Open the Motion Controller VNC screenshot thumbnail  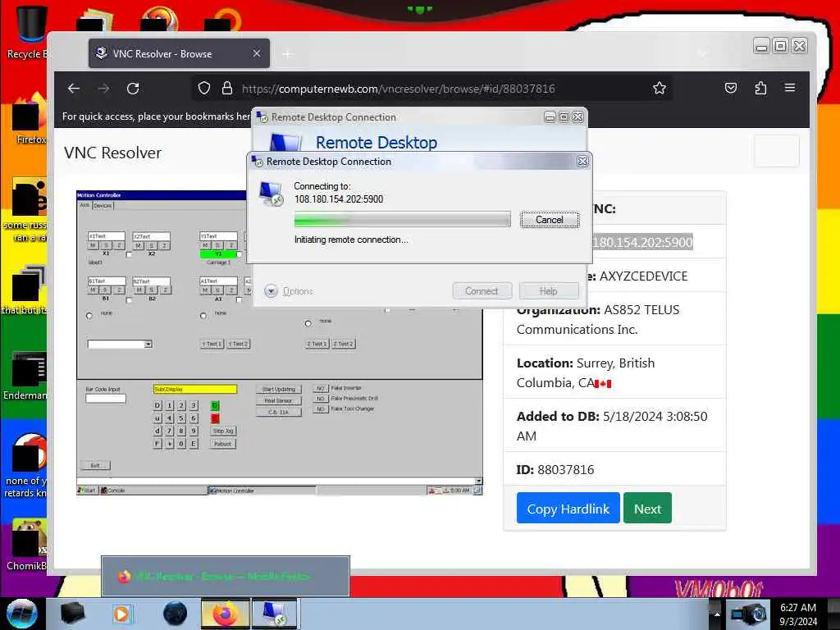tap(280, 343)
